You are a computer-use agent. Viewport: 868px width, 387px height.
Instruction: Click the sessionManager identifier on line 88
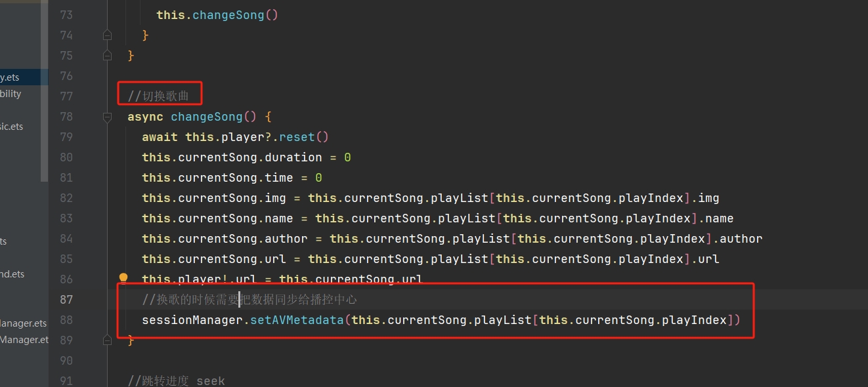click(x=192, y=320)
